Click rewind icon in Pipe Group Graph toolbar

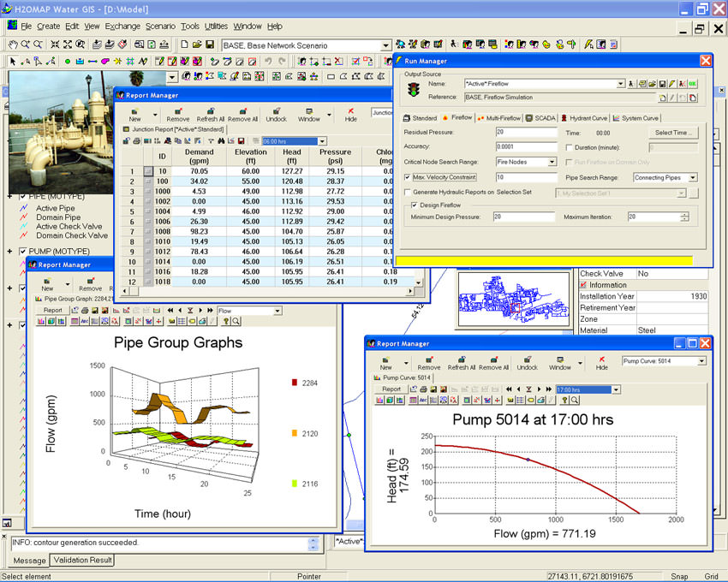point(170,311)
